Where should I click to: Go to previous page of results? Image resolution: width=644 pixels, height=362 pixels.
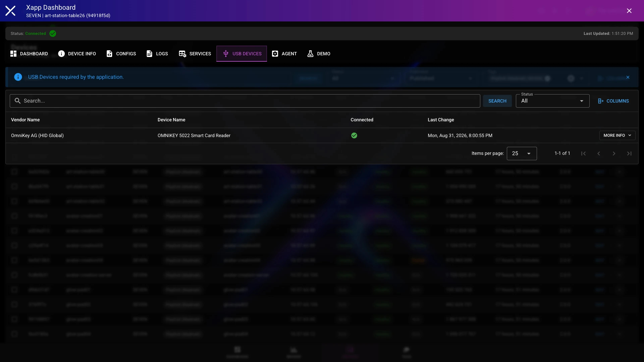[x=599, y=154]
